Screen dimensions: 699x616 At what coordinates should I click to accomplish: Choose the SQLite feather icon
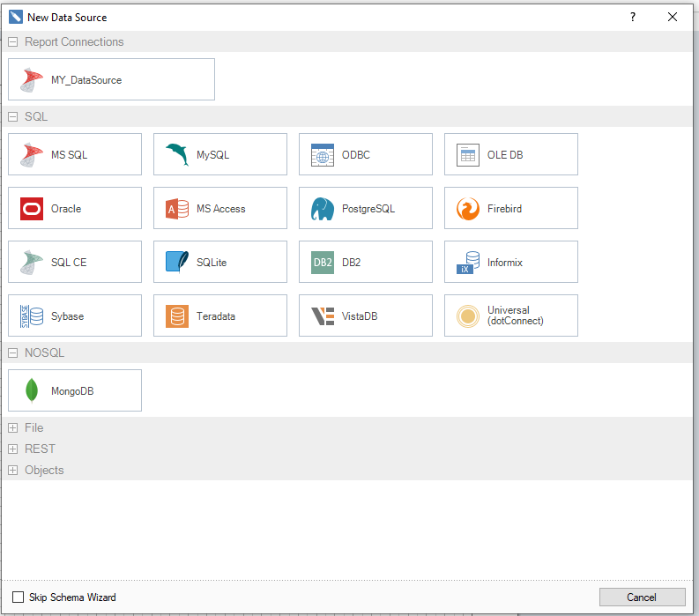point(177,262)
